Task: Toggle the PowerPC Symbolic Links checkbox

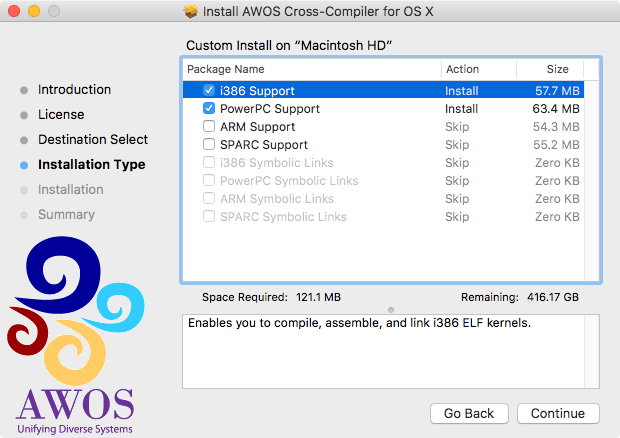Action: [209, 180]
